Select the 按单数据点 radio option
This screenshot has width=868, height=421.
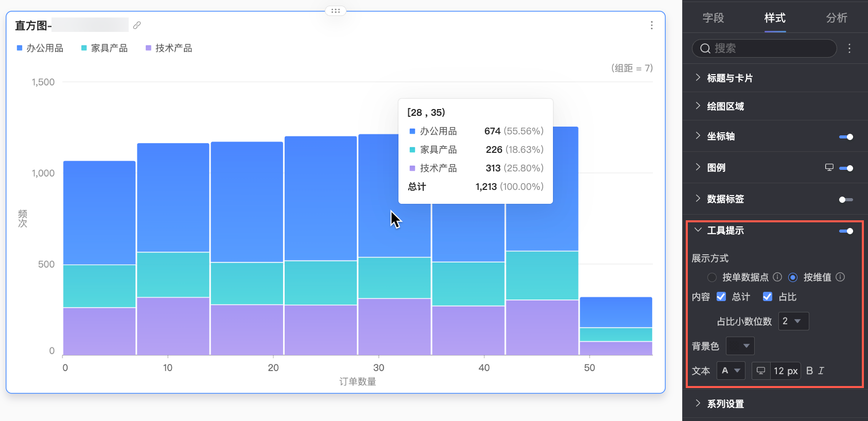coord(712,277)
